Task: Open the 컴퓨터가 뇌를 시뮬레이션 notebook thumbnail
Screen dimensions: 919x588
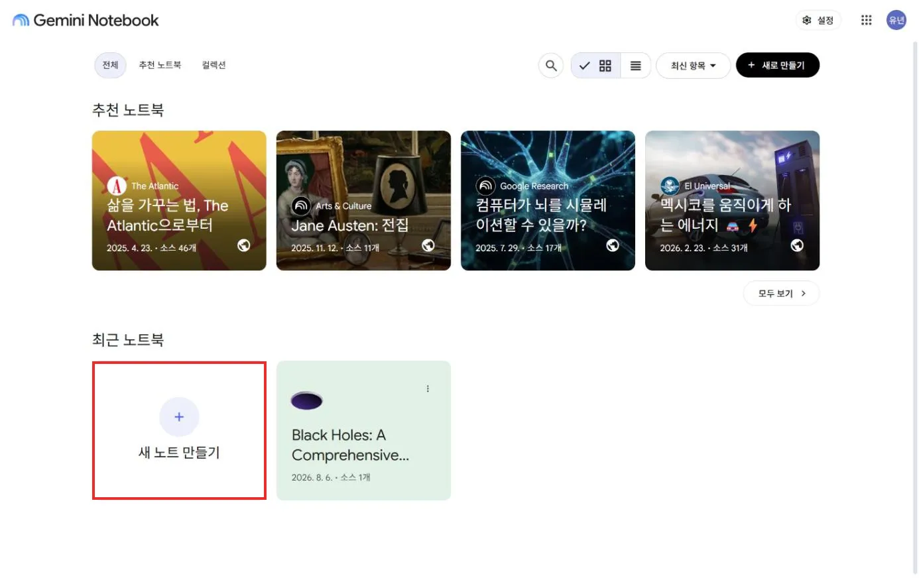Action: [x=548, y=200]
